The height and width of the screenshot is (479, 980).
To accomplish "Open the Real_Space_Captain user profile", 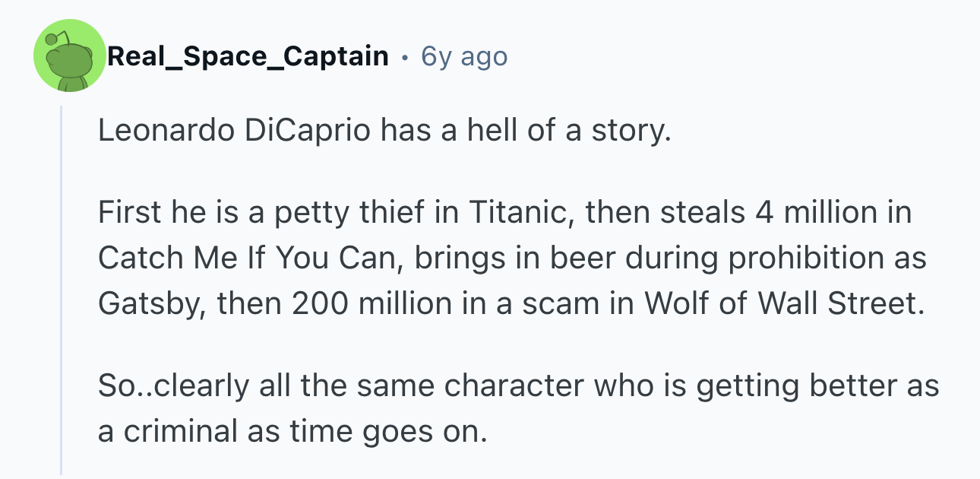I will click(248, 56).
